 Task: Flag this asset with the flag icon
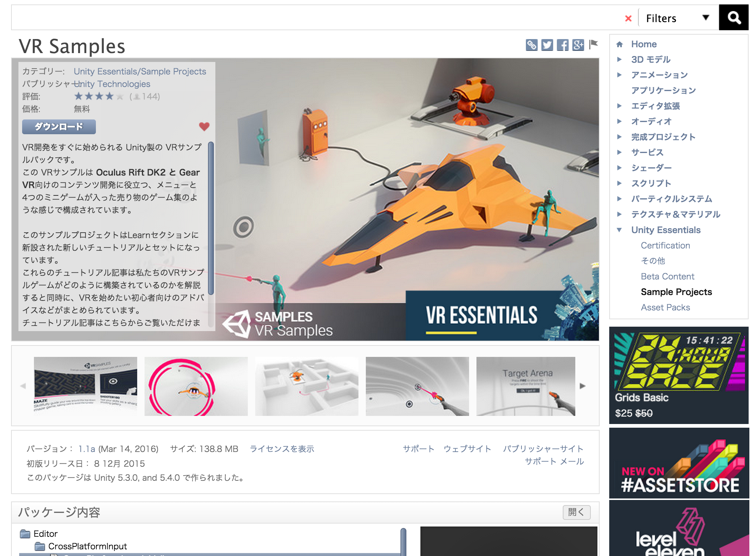coord(593,45)
